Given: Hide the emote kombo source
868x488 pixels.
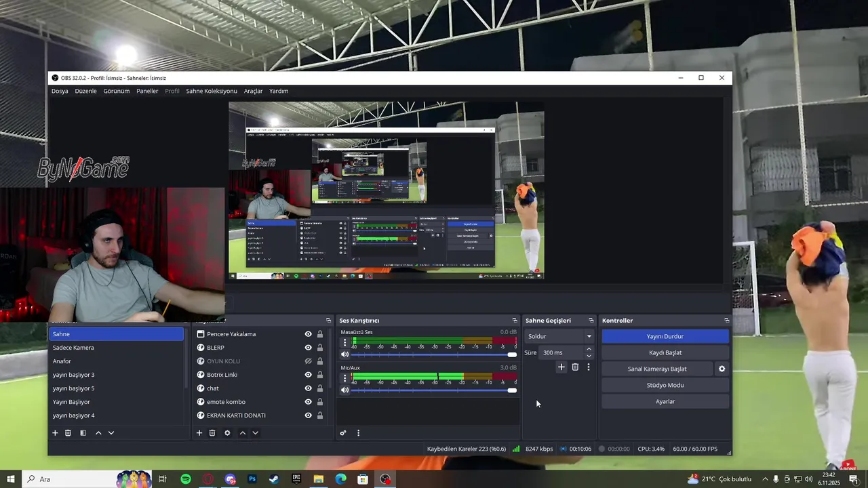Looking at the screenshot, I should click(x=308, y=402).
